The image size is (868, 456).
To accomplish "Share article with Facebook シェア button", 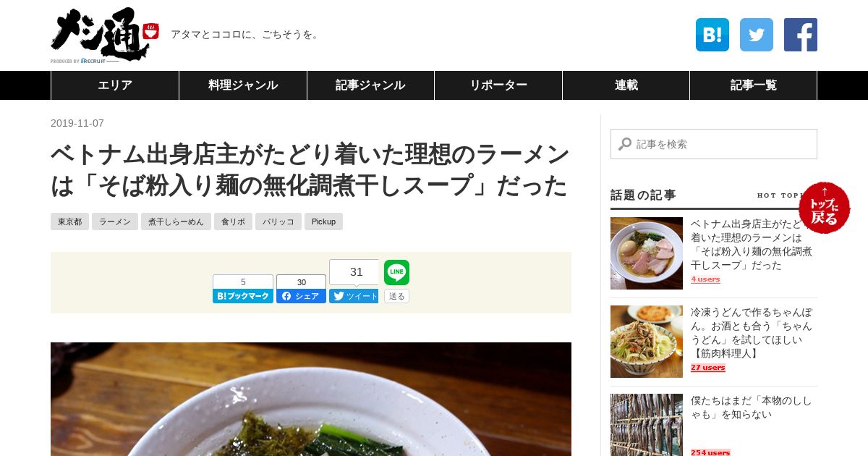I will pyautogui.click(x=301, y=296).
